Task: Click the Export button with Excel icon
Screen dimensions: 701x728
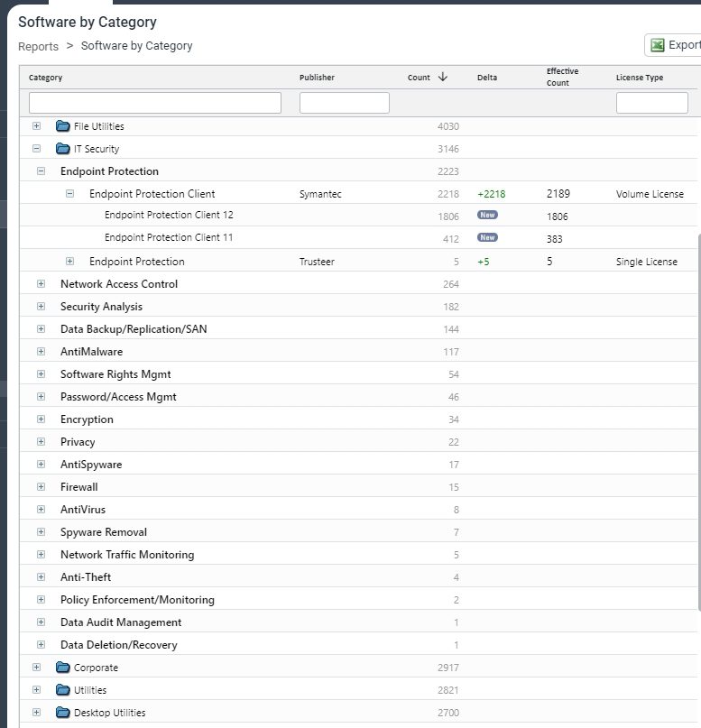Action: pos(673,45)
